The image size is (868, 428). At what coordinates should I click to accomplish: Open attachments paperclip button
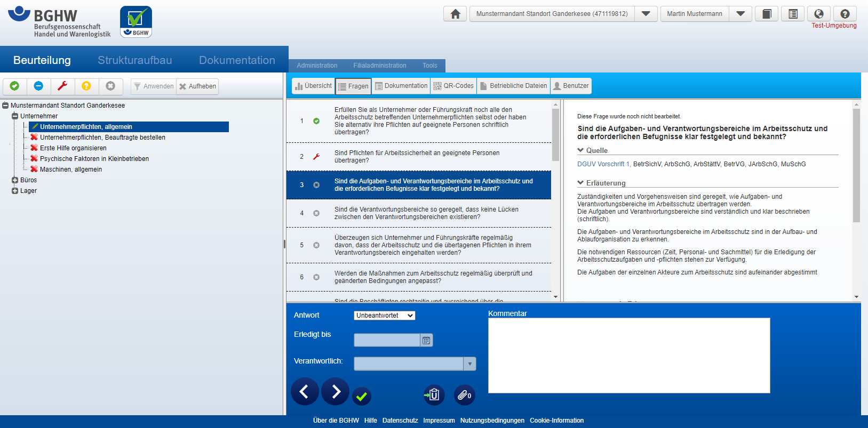(464, 395)
